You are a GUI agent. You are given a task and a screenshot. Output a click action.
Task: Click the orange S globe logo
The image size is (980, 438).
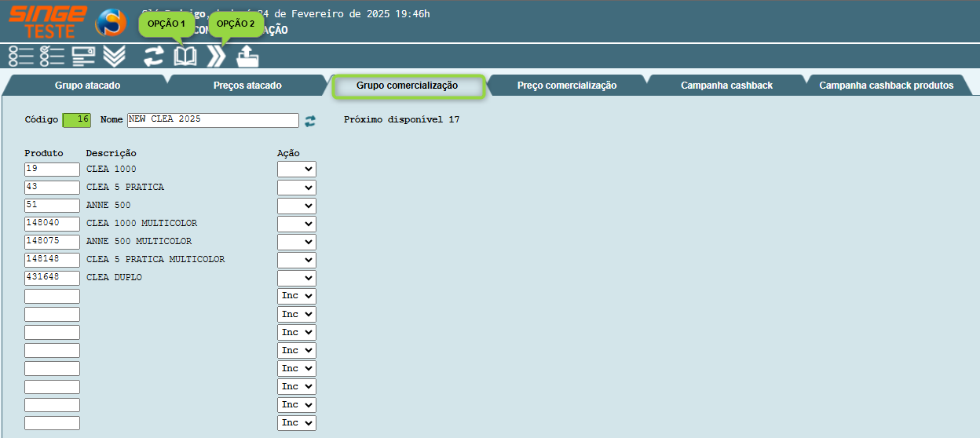click(111, 23)
